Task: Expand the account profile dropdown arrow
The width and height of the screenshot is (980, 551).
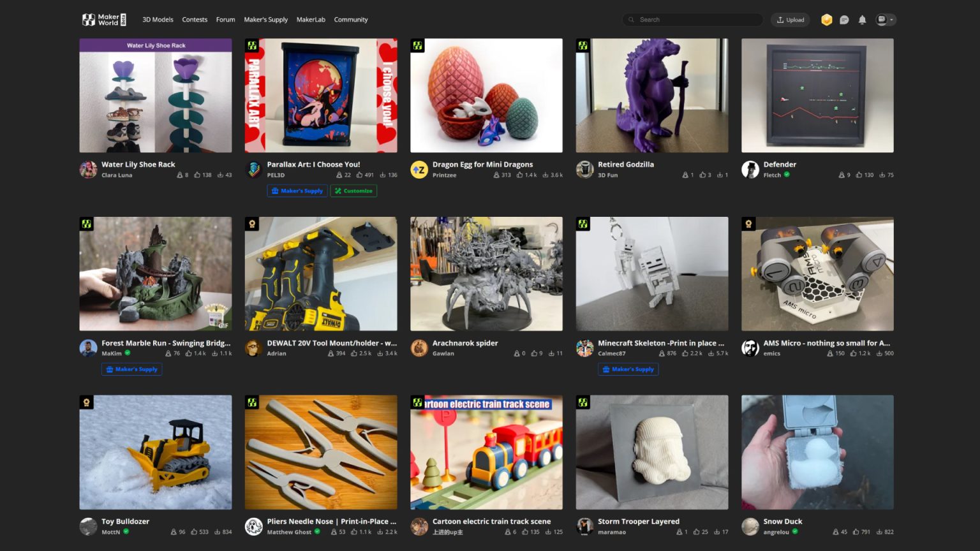Action: [893, 20]
